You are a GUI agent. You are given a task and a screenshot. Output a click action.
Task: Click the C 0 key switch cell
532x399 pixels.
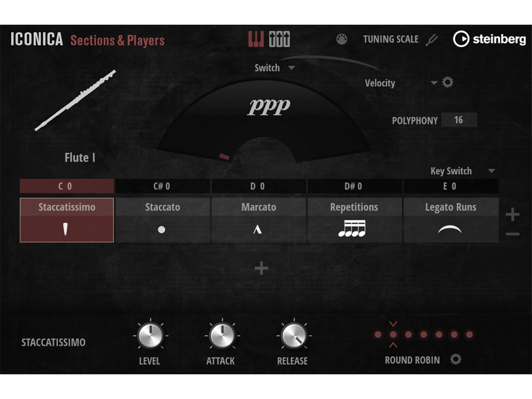(67, 186)
